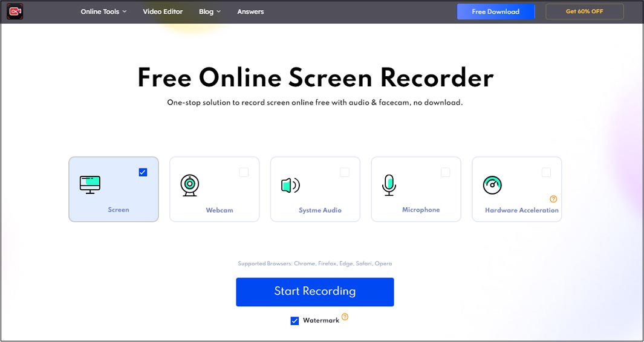Open the Video Editor menu item
This screenshot has width=644, height=342.
point(163,11)
